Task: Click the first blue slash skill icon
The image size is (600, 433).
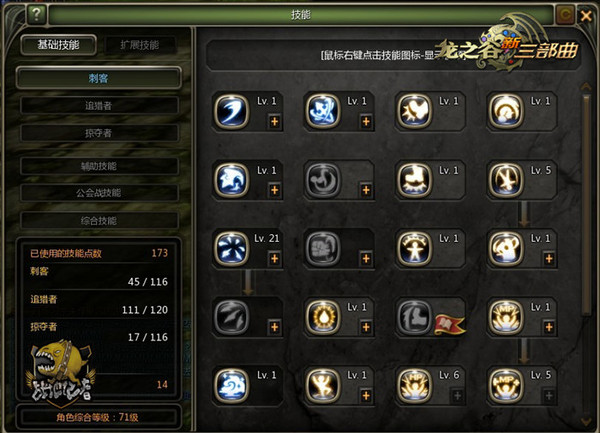Action: click(232, 111)
